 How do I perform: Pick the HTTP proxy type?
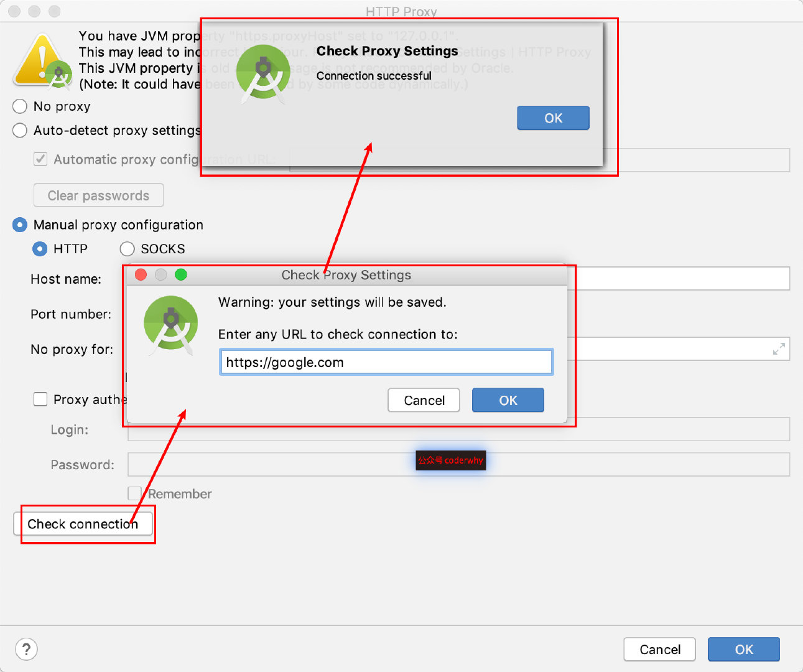40,249
